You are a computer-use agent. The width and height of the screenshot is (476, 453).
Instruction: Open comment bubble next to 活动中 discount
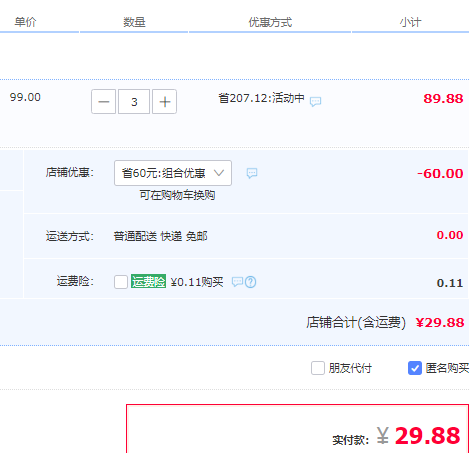coord(315,101)
